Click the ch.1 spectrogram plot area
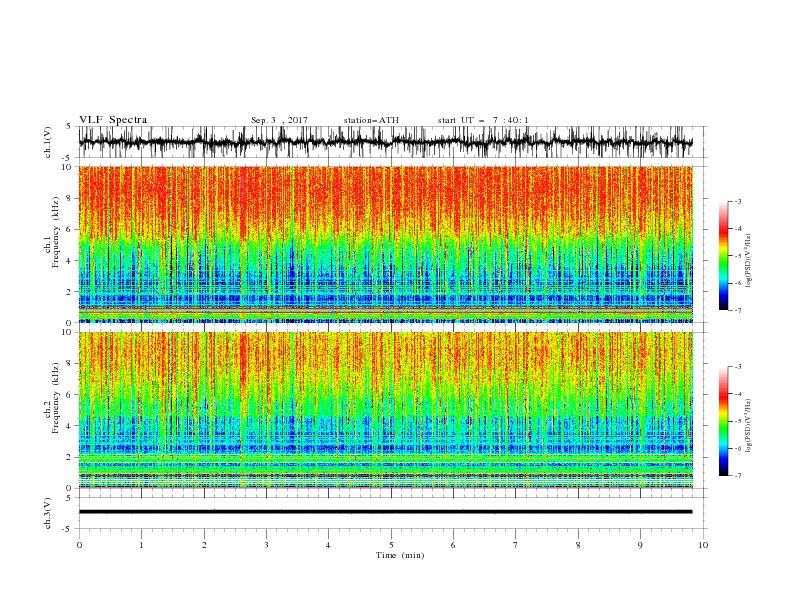The width and height of the screenshot is (792, 612). pyautogui.click(x=386, y=244)
